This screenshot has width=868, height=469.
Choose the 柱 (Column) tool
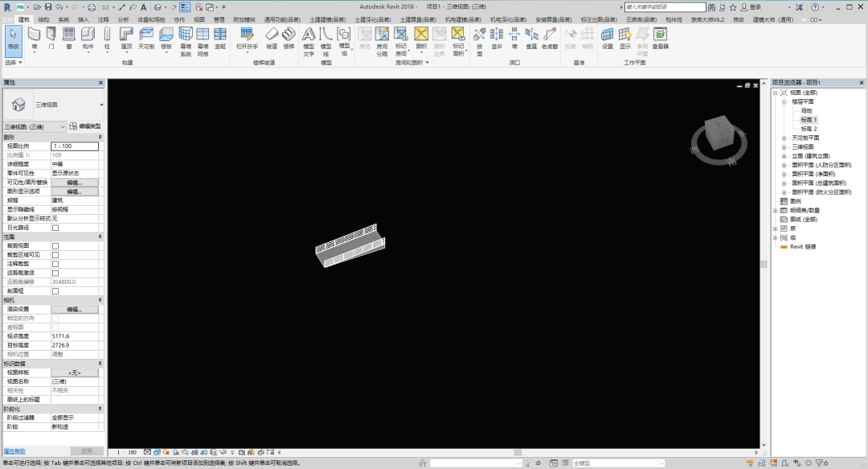[107, 39]
